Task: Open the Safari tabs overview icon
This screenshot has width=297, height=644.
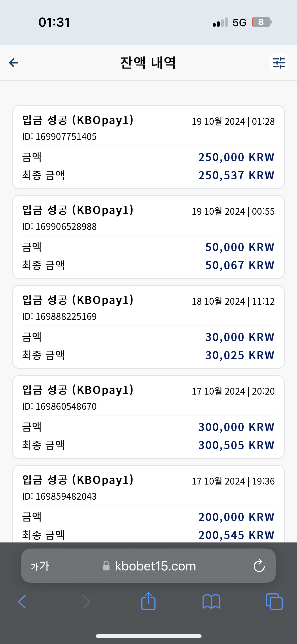Action: tap(274, 602)
